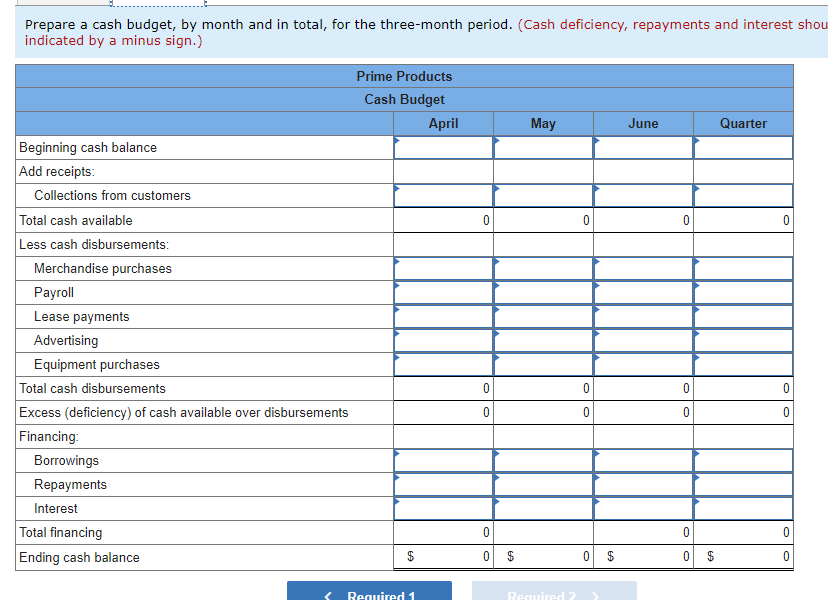Click 'Ending cash balance' row label
The width and height of the screenshot is (828, 600).
[79, 557]
